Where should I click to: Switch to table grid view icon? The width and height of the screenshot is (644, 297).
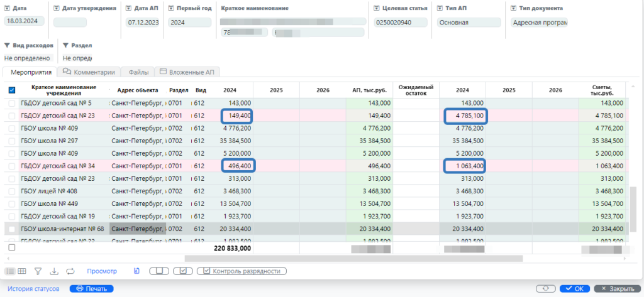(21, 271)
